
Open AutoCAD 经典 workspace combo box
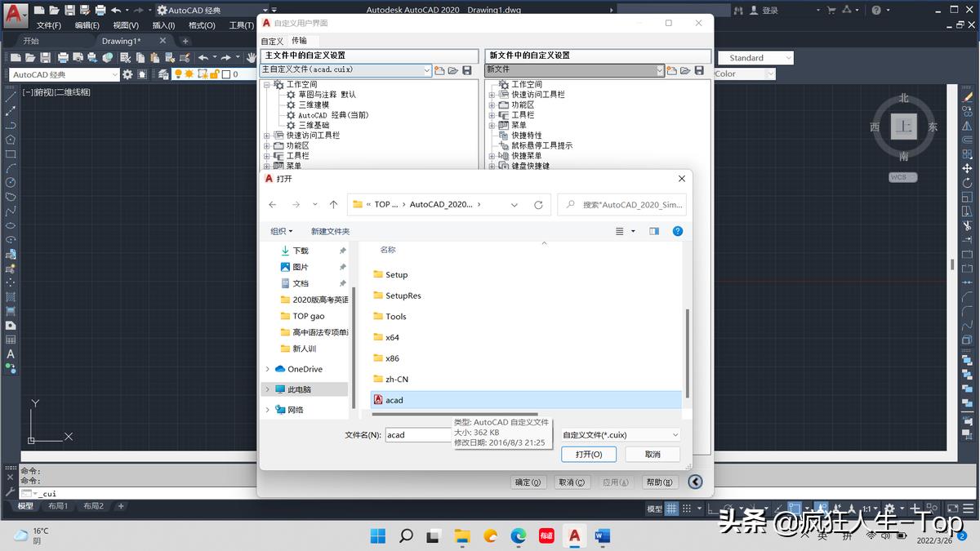tap(64, 74)
